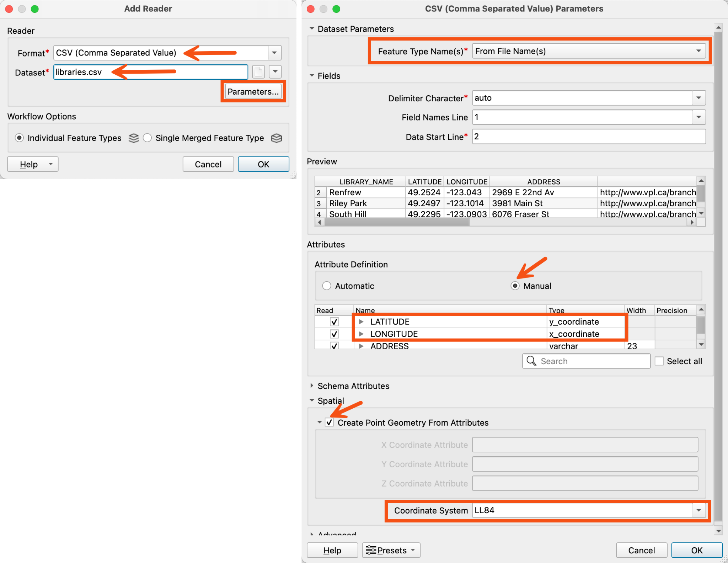Expand the LONGITUDE attribute row arrow
Viewport: 728px width, 563px height.
361,334
